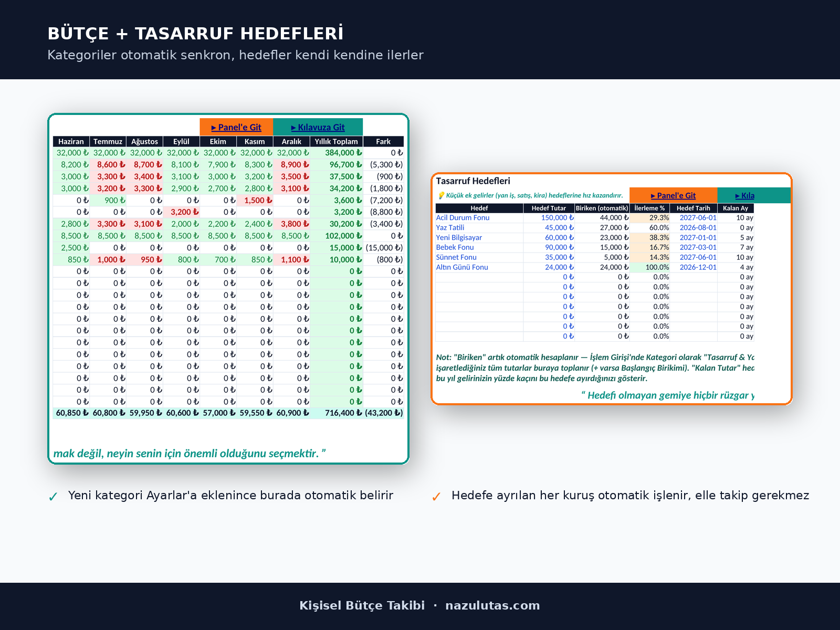Click the lightbulb tip icon
This screenshot has width=840, height=630.
pyautogui.click(x=441, y=195)
